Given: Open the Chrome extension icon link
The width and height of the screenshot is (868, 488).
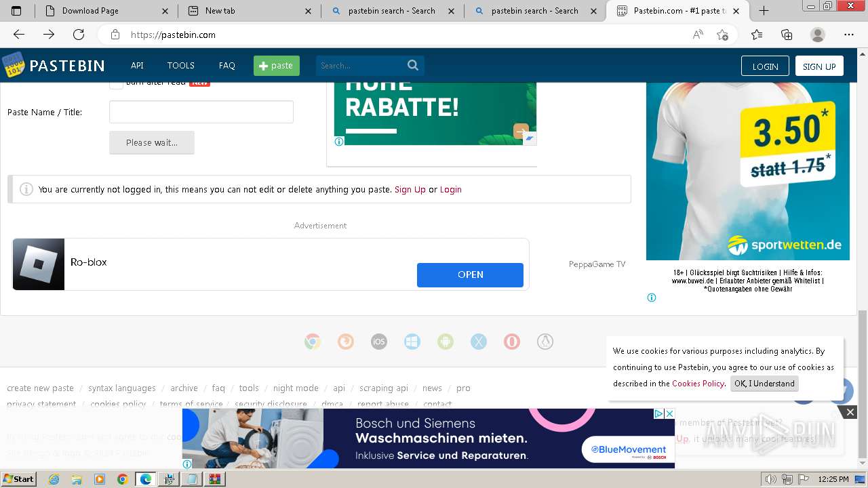Looking at the screenshot, I should click(x=313, y=342).
